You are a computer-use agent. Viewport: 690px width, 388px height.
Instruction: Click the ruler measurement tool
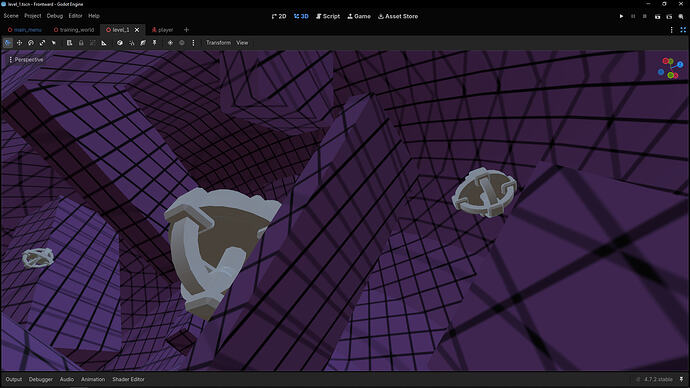coord(104,43)
